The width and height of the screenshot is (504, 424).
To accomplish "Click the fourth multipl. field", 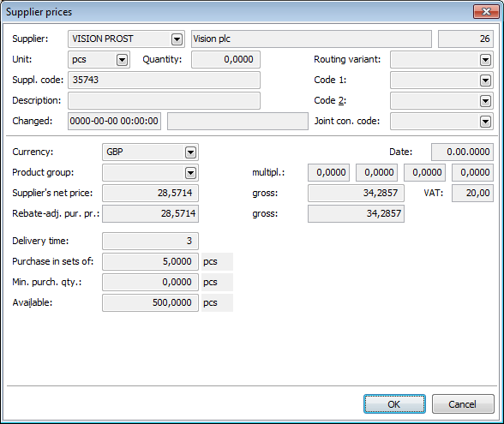I will point(472,172).
